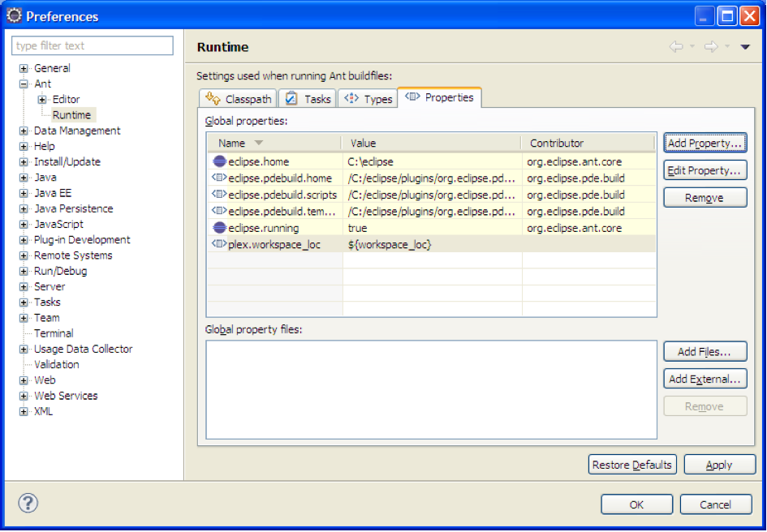Screen dimensions: 767x532
Task: Expand the Help tree node
Action: (24, 147)
